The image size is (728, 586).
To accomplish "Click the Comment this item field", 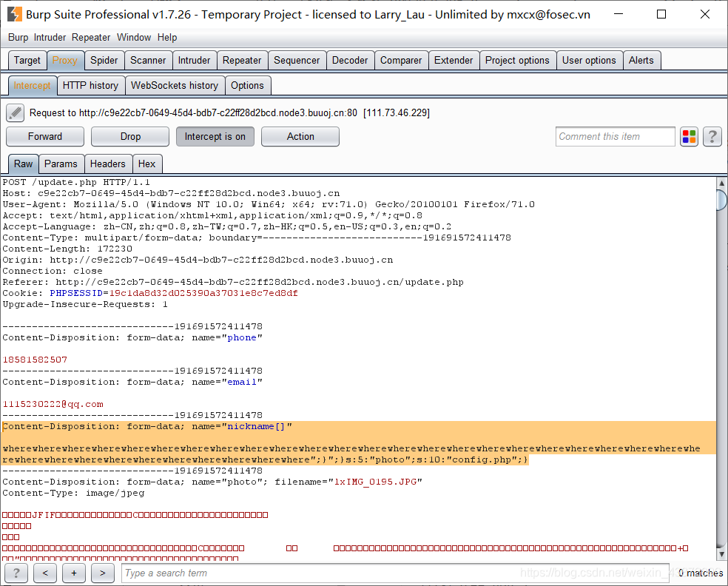I will click(616, 137).
